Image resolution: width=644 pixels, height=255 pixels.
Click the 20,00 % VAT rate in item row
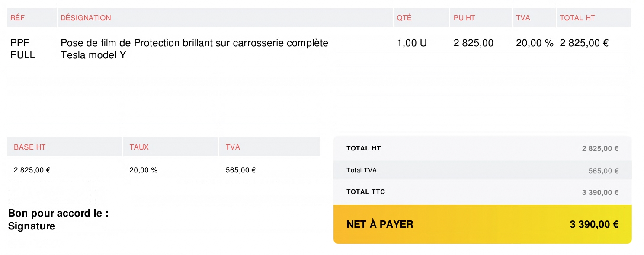pyautogui.click(x=535, y=43)
